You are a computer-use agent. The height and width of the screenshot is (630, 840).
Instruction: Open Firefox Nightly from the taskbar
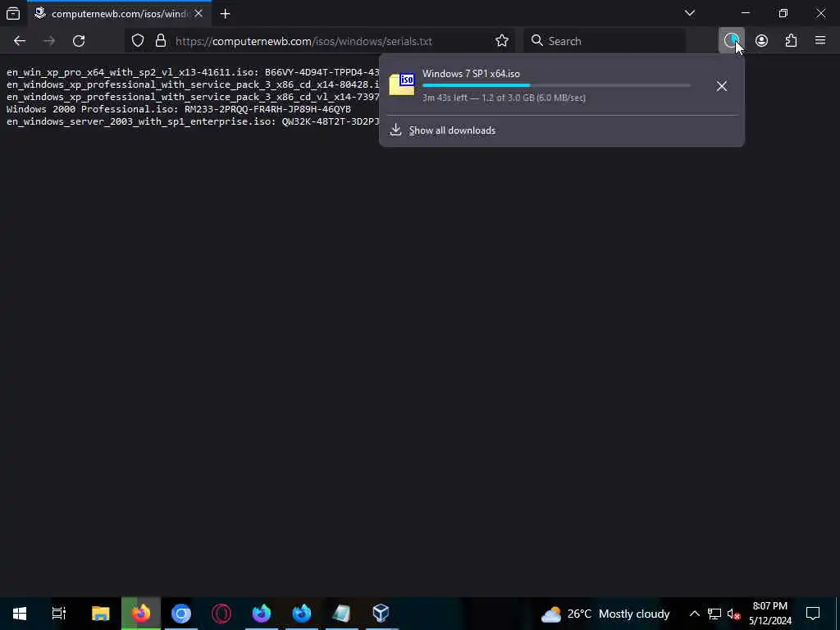point(262,614)
